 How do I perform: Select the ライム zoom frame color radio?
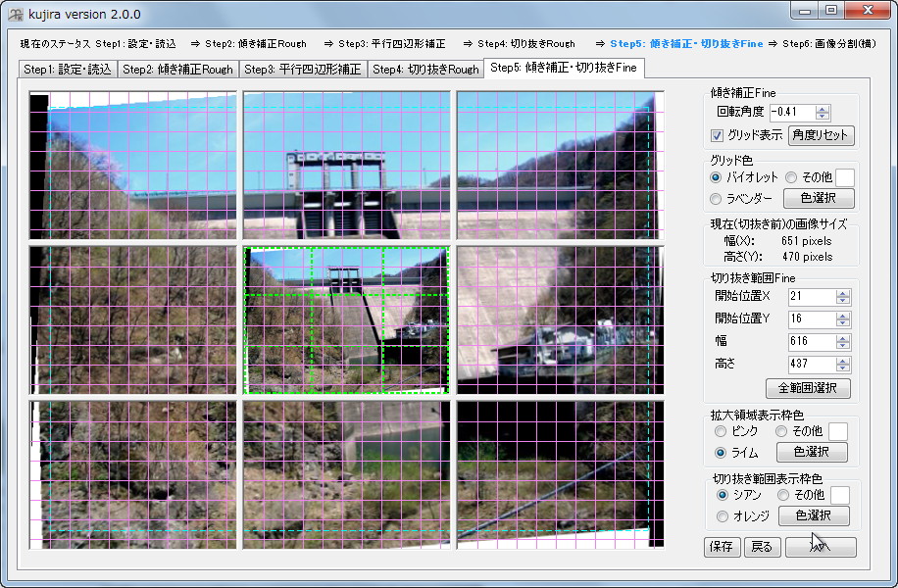click(721, 453)
